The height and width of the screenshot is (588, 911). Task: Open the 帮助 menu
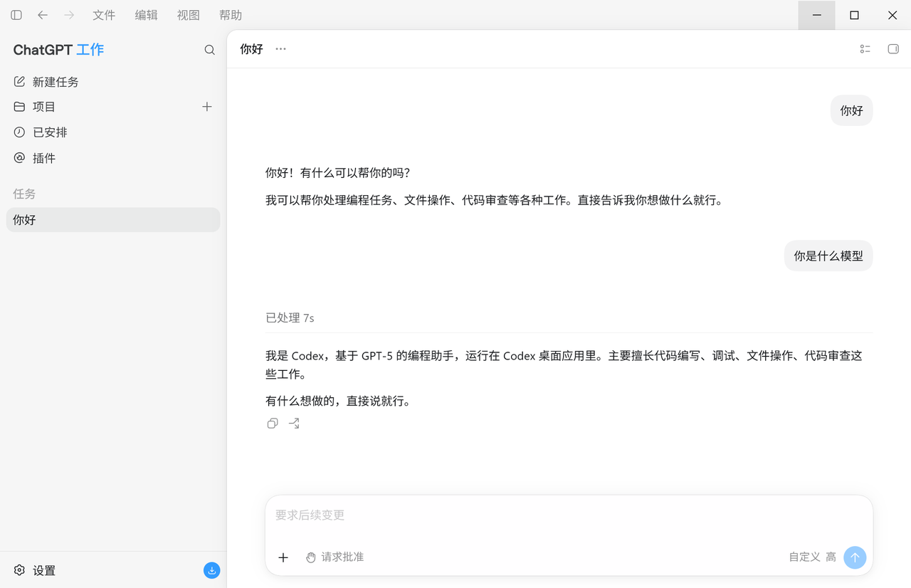pyautogui.click(x=231, y=15)
